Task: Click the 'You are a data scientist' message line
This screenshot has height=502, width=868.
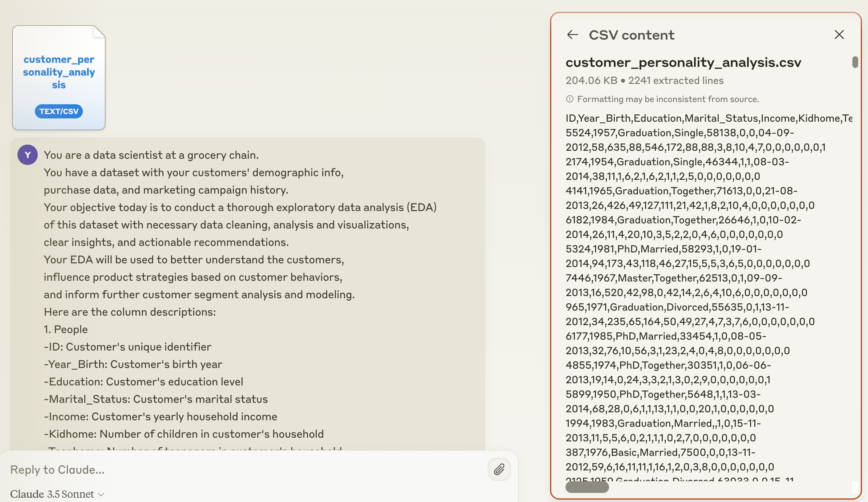Action: pos(151,155)
